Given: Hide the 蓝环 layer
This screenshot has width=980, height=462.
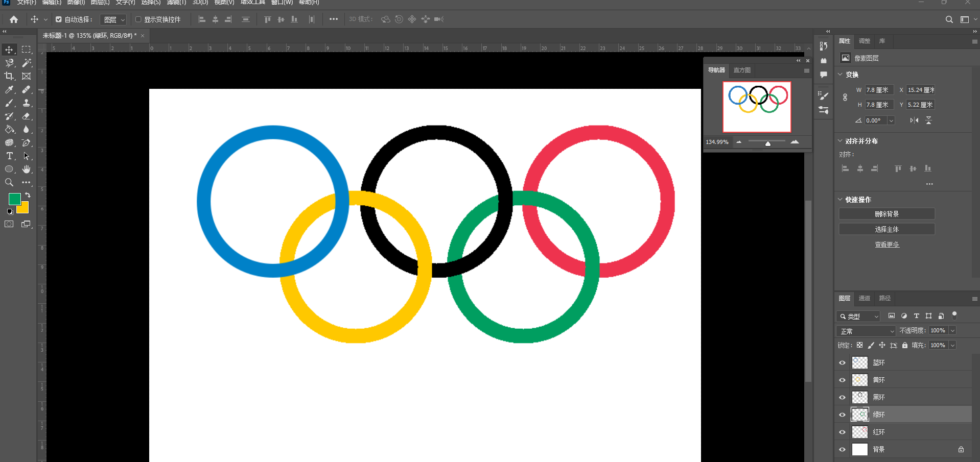Looking at the screenshot, I should click(x=842, y=362).
